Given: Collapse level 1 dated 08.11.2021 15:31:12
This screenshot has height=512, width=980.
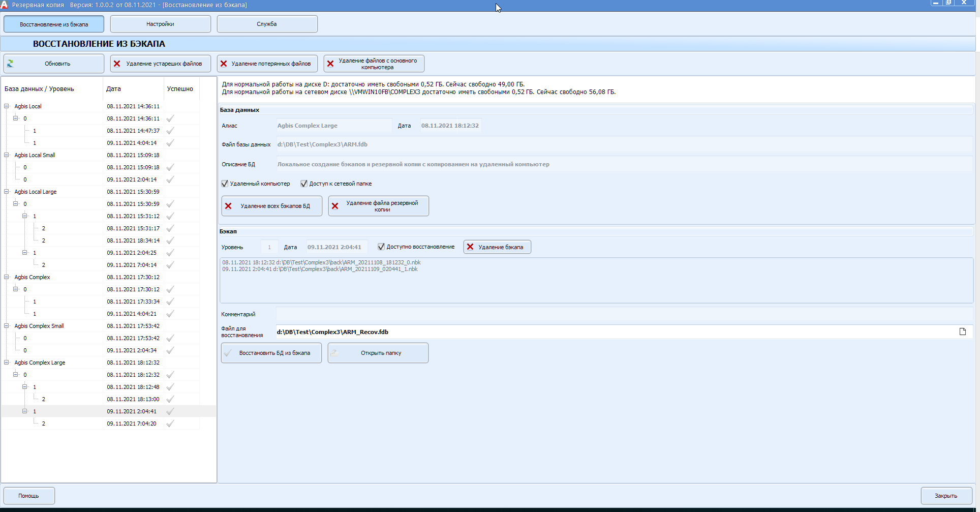Looking at the screenshot, I should pos(25,216).
